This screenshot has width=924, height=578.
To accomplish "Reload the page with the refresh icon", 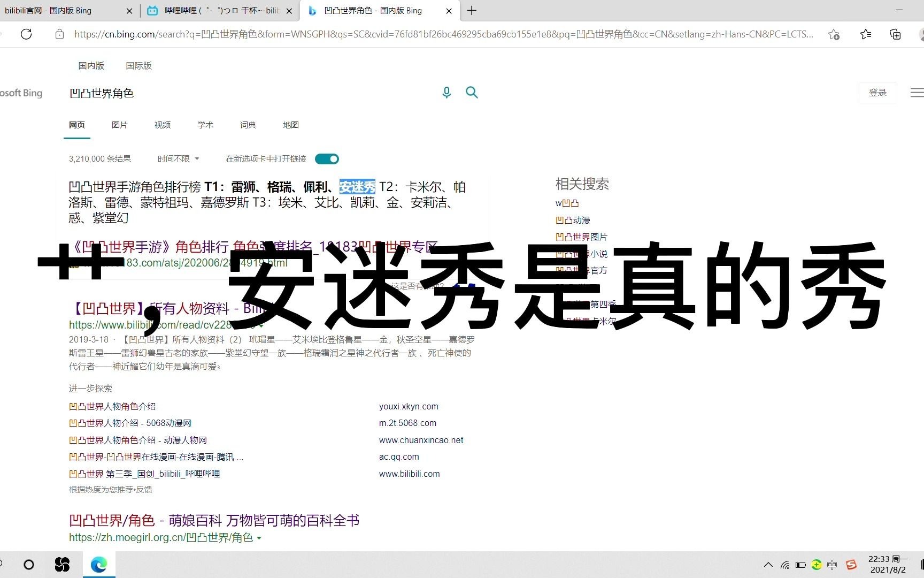I will click(26, 34).
